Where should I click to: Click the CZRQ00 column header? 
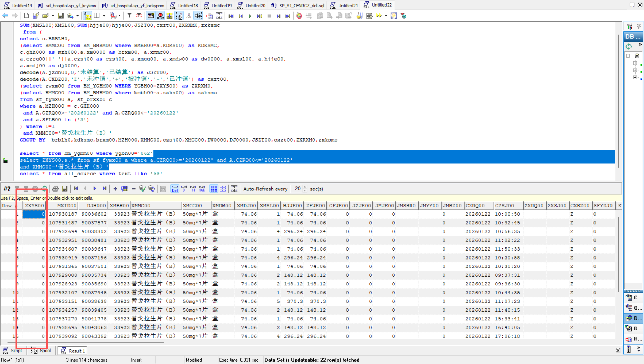[x=475, y=206]
